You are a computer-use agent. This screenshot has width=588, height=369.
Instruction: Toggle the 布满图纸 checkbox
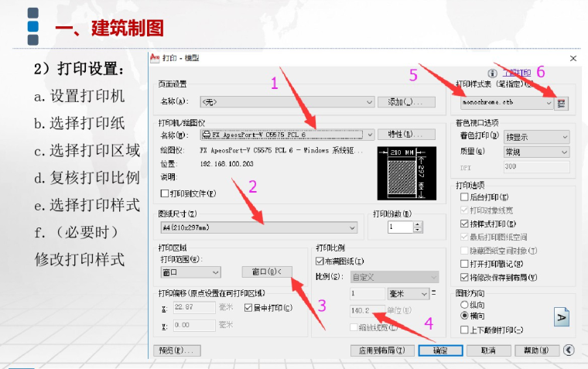[x=320, y=262]
